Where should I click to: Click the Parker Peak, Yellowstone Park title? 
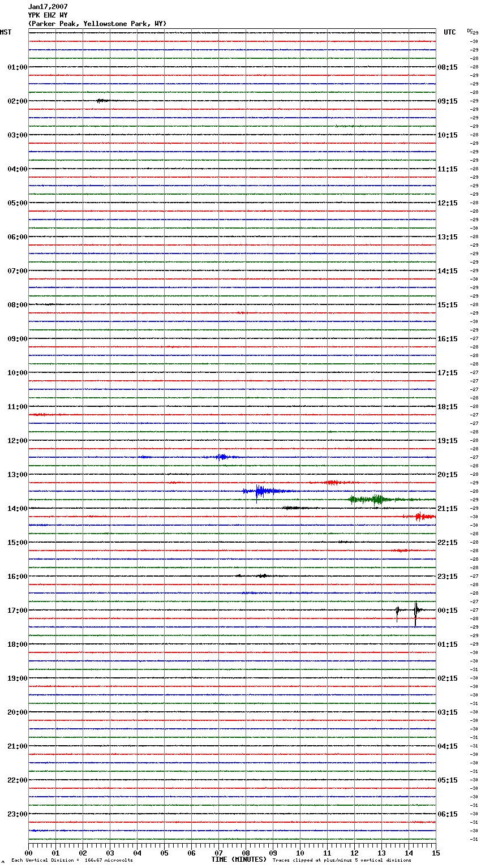(x=97, y=24)
